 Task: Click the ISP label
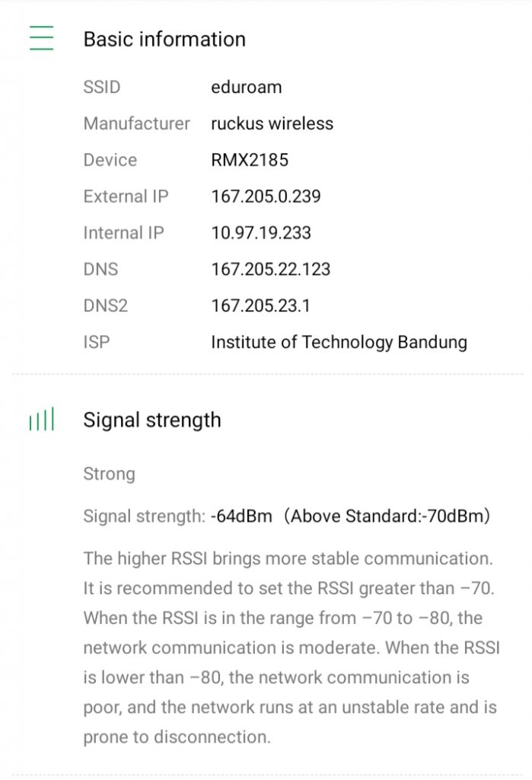(x=97, y=343)
